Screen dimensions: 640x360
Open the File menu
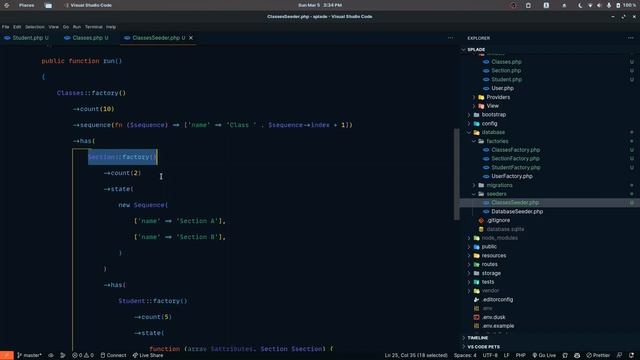pyautogui.click(x=5, y=27)
